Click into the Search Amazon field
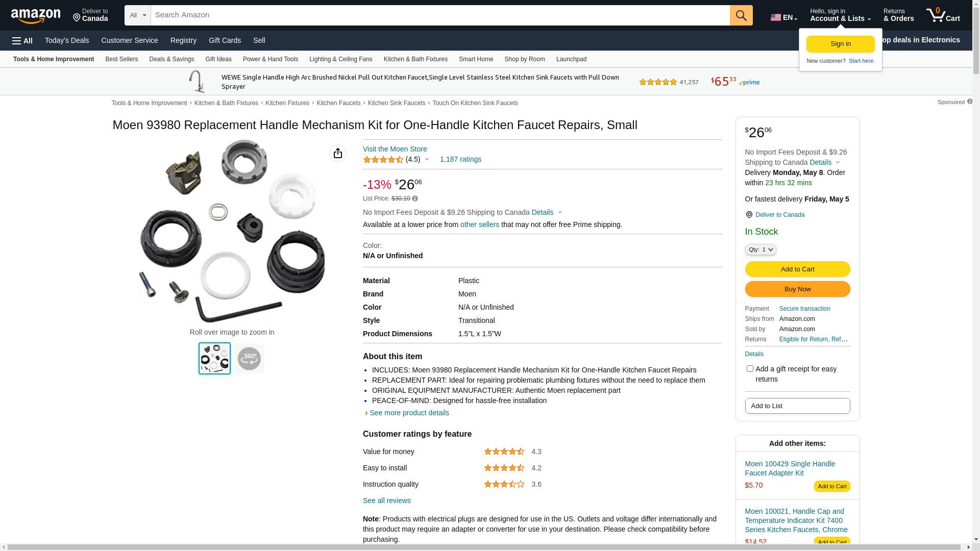This screenshot has width=980, height=551. point(440,15)
